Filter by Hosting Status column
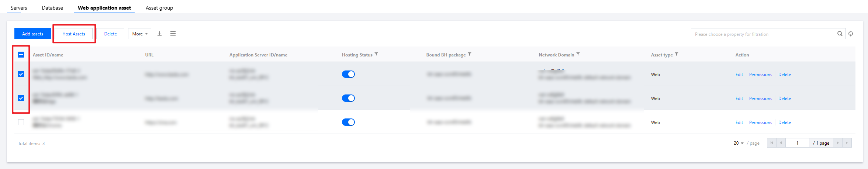Image resolution: width=868 pixels, height=169 pixels. [376, 54]
